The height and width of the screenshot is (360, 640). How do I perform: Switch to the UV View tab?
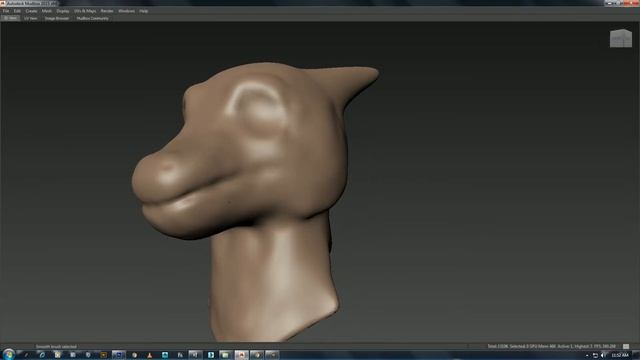(x=31, y=18)
